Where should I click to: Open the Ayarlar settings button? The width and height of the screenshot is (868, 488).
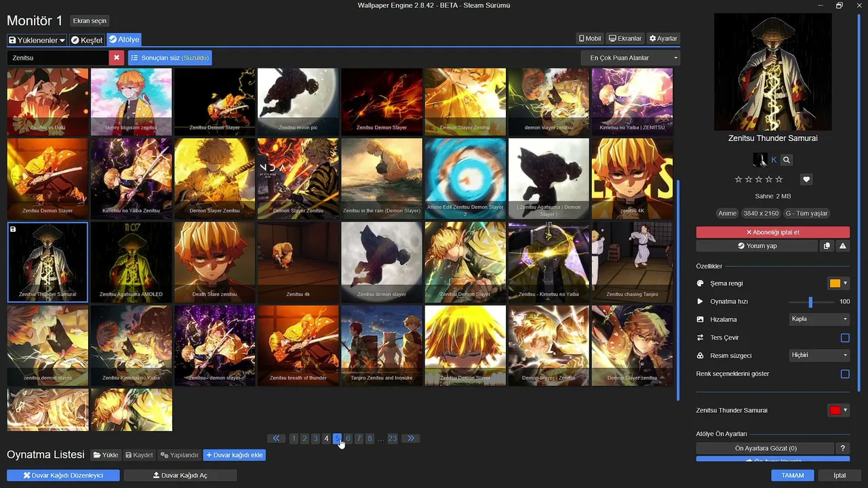point(663,39)
